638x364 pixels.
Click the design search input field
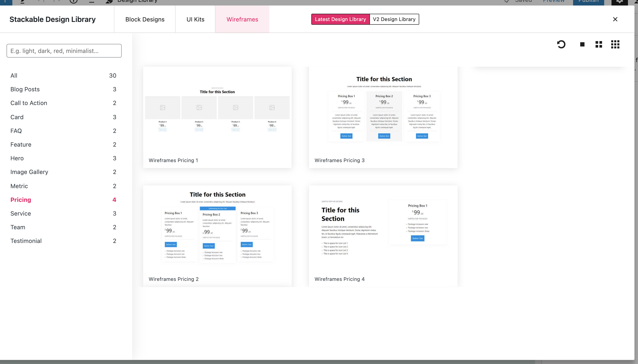coord(64,51)
